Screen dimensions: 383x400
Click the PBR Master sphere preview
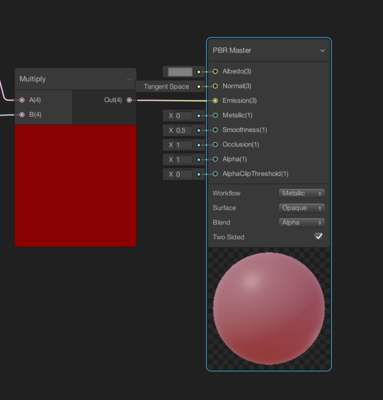[269, 309]
